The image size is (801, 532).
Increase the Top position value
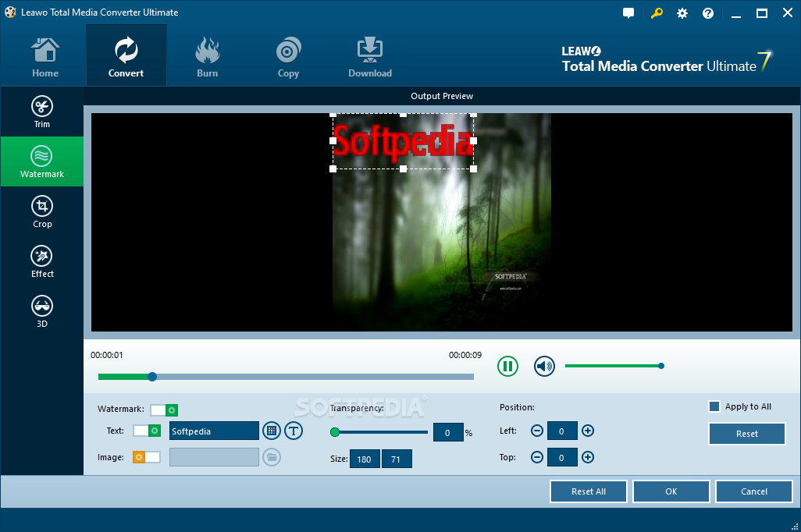(x=588, y=457)
